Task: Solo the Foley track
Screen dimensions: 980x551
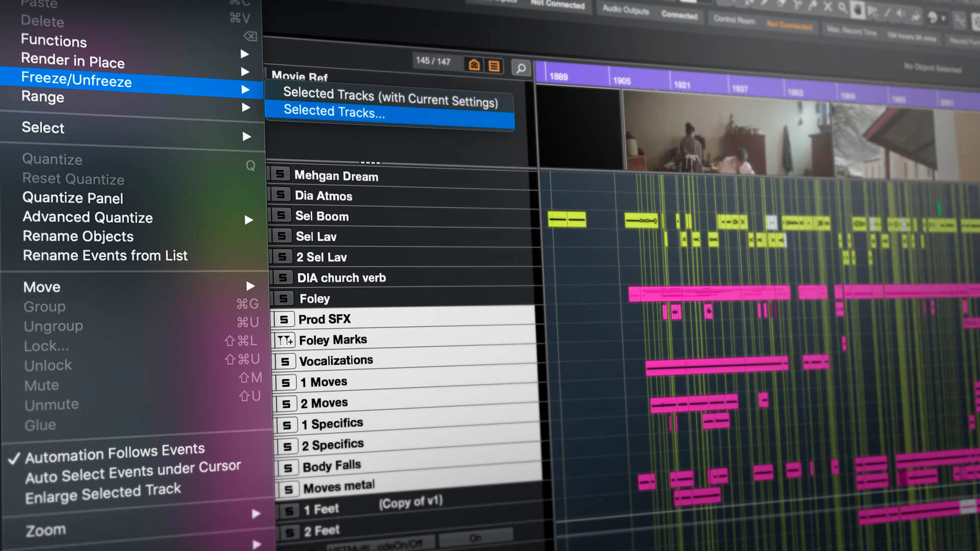Action: coord(283,298)
